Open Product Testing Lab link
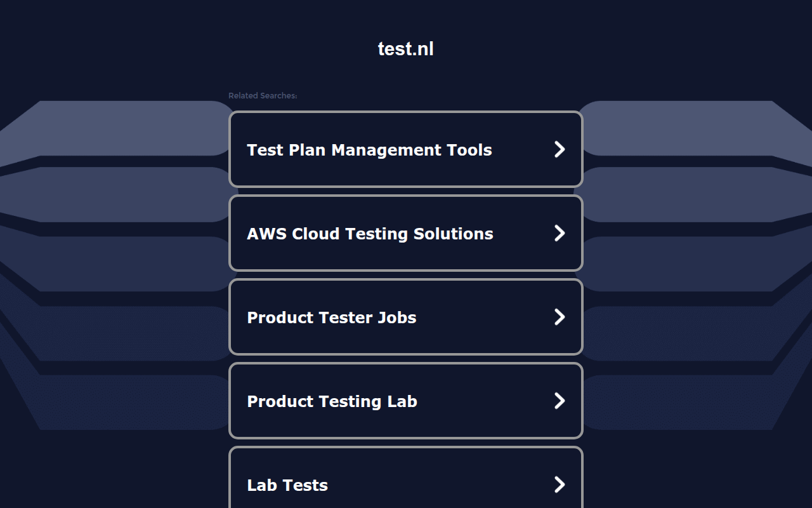 point(405,401)
